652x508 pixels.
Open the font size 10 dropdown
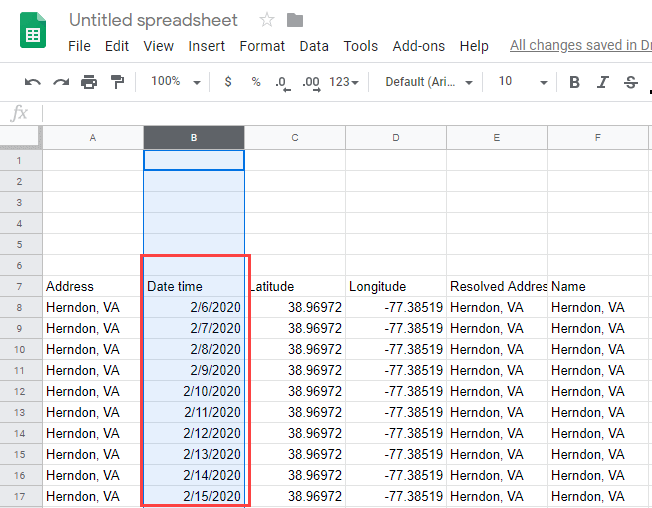(x=522, y=82)
